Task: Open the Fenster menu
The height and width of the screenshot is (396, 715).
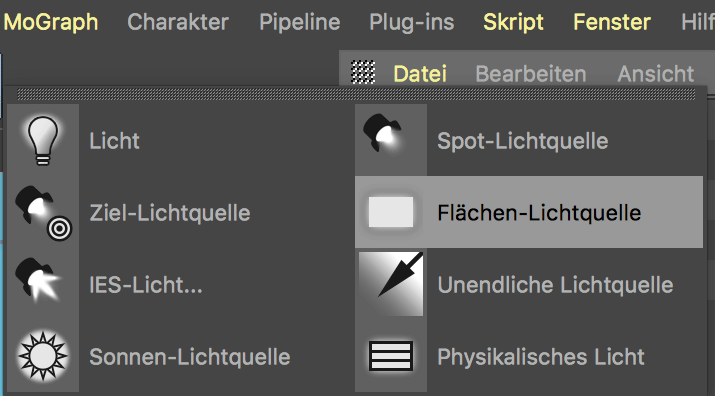Action: 611,21
